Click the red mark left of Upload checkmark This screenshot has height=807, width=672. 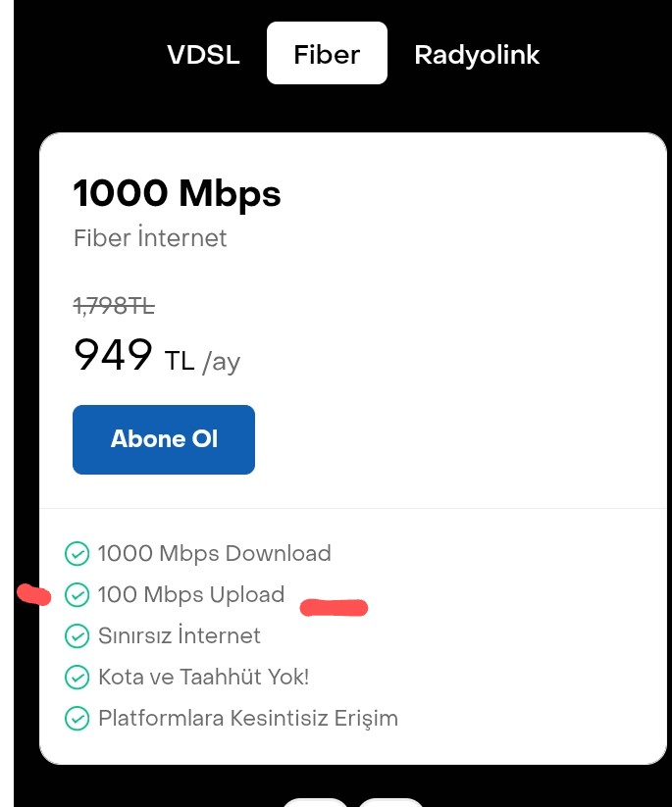pos(34,594)
